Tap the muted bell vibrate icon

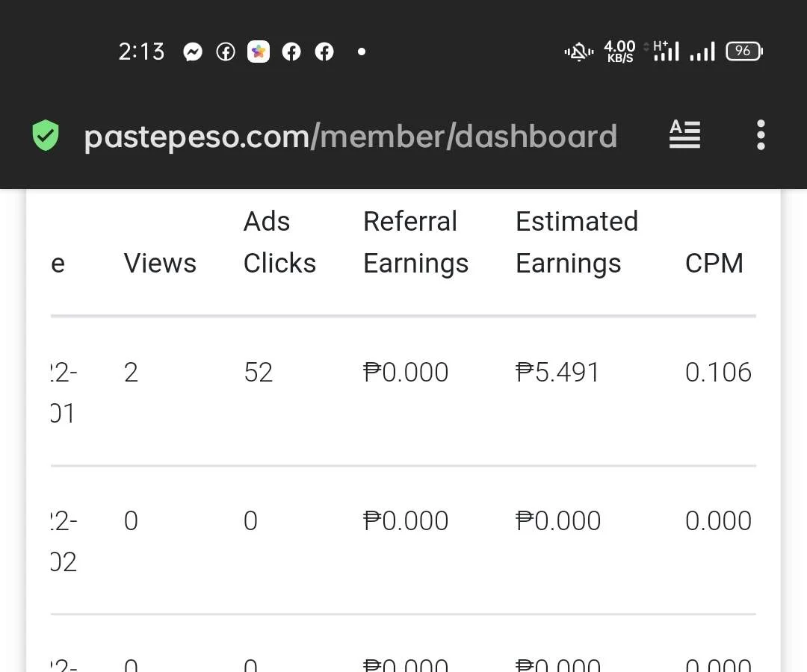[579, 52]
